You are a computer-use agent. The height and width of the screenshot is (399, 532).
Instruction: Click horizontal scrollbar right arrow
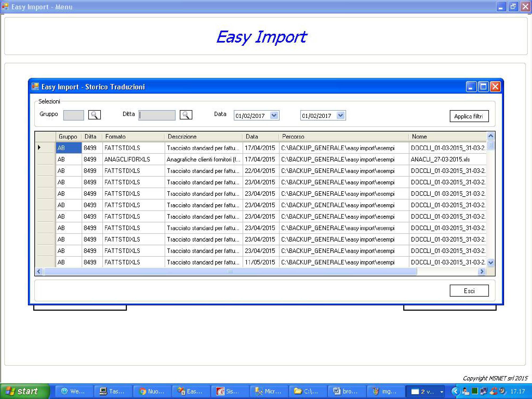[x=481, y=272]
